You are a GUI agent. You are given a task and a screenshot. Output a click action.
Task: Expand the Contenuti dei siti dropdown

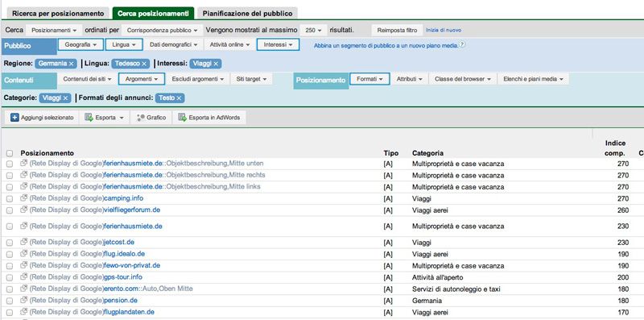pyautogui.click(x=87, y=79)
